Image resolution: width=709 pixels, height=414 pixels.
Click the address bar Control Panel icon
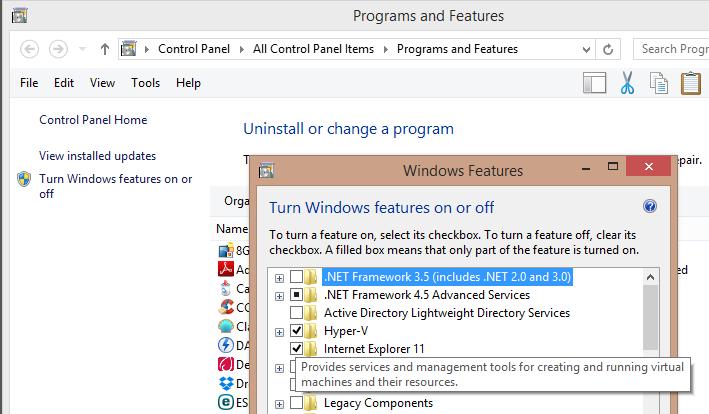click(129, 49)
